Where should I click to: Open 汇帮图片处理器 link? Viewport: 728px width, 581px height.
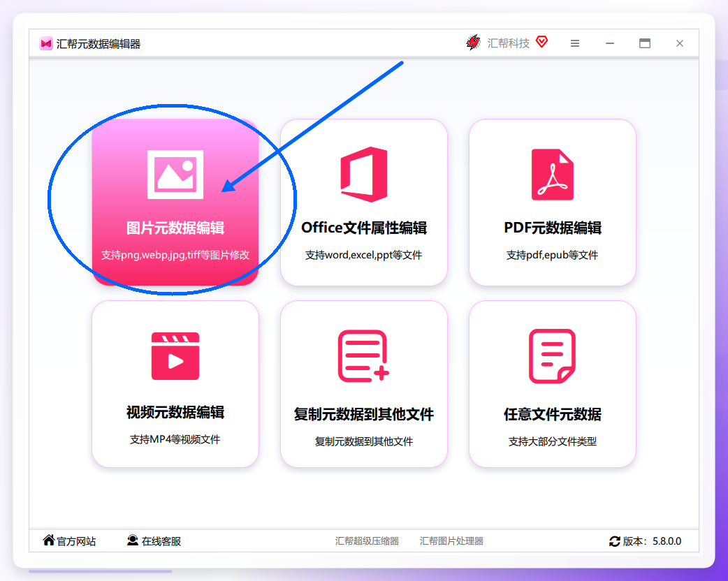point(451,541)
